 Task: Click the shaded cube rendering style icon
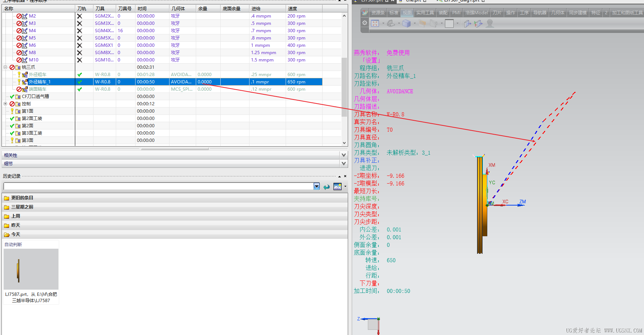coord(407,23)
